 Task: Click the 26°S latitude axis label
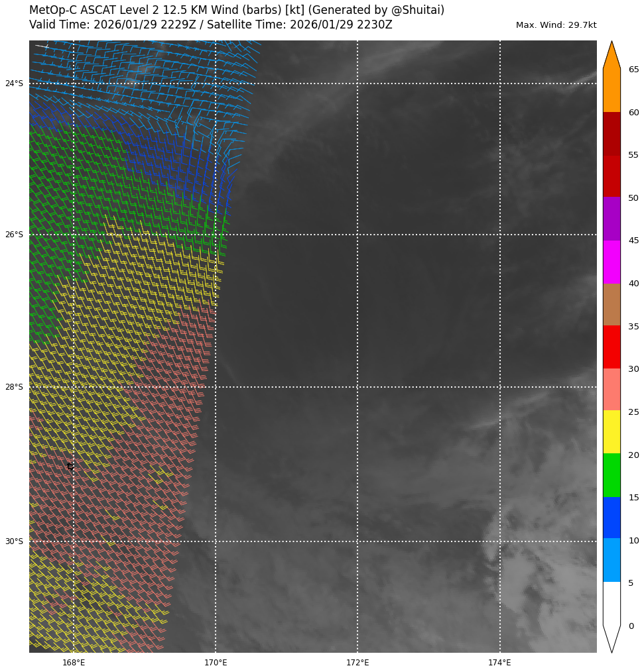[x=14, y=235]
